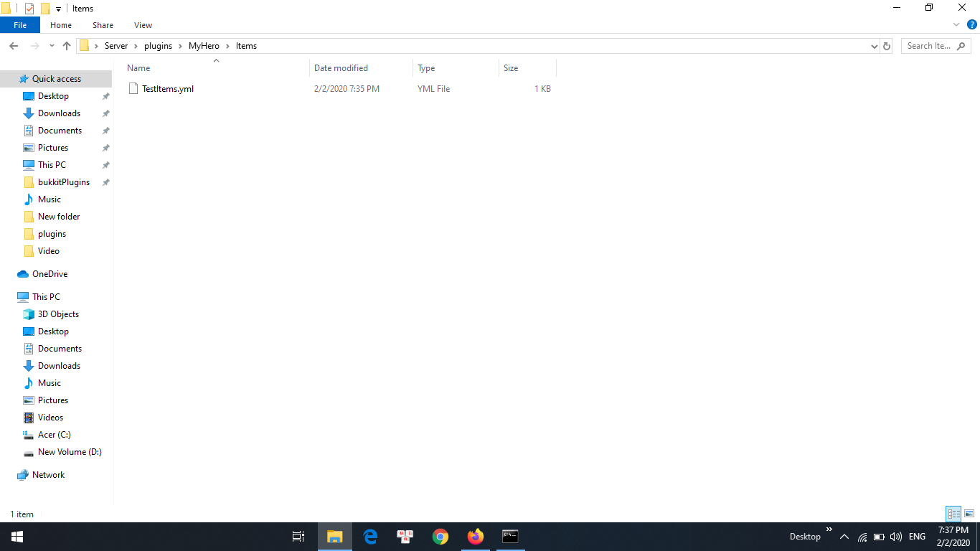
Task: Open Firefox from the taskbar
Action: click(x=476, y=537)
